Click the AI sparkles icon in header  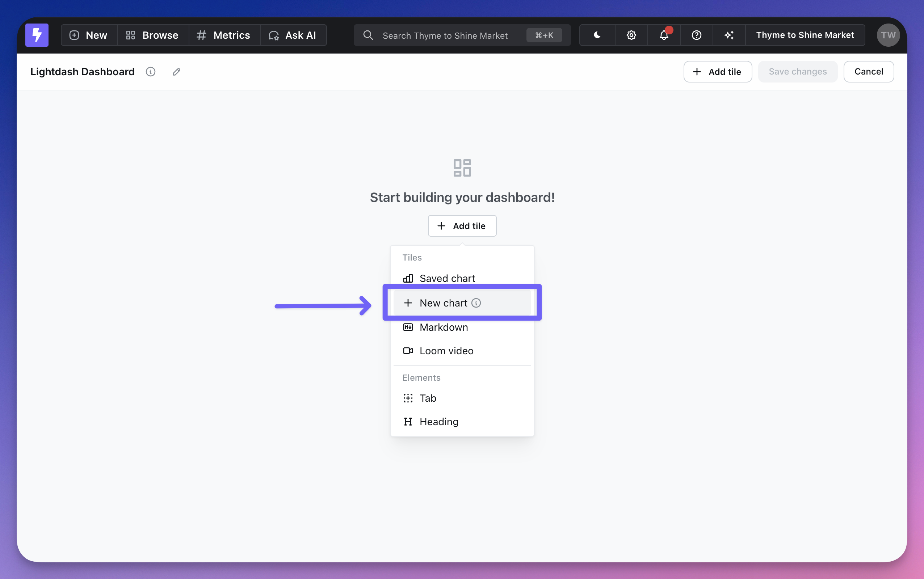pos(728,35)
